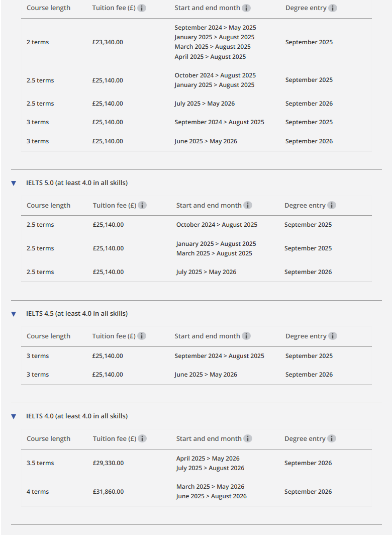Collapse the IELTS 4.0 section arrow
The image size is (392, 540).
[x=14, y=416]
